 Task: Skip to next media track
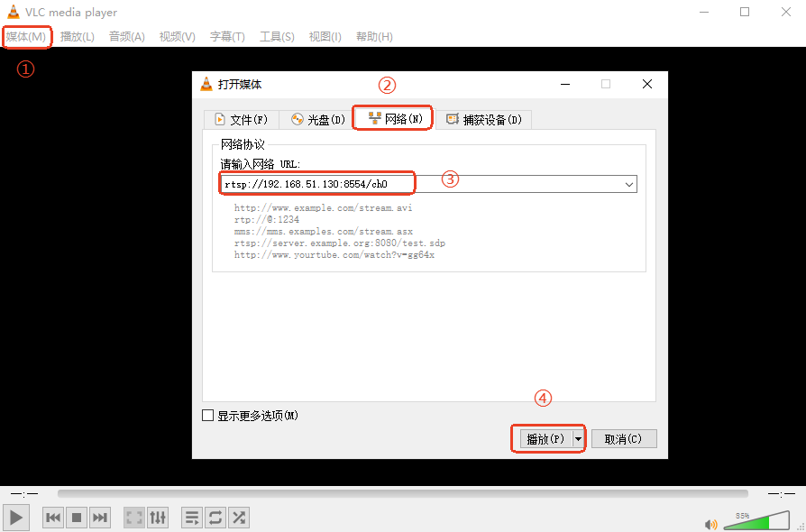tap(100, 517)
